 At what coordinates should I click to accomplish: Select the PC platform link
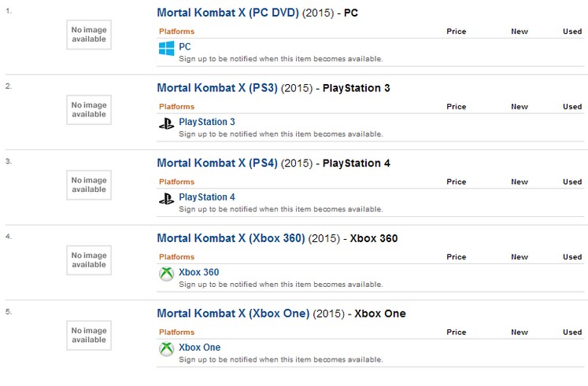[x=185, y=47]
